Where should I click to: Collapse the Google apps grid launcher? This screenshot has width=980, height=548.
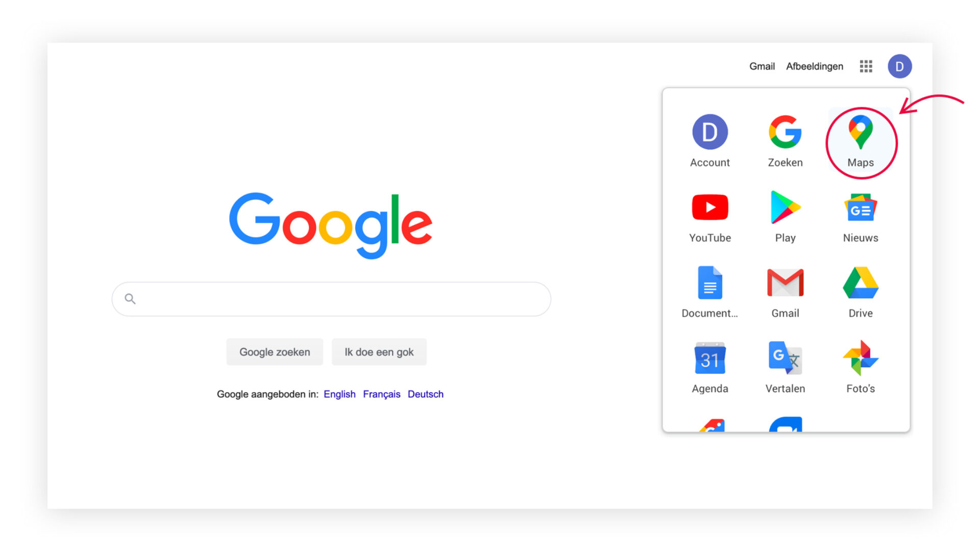866,66
